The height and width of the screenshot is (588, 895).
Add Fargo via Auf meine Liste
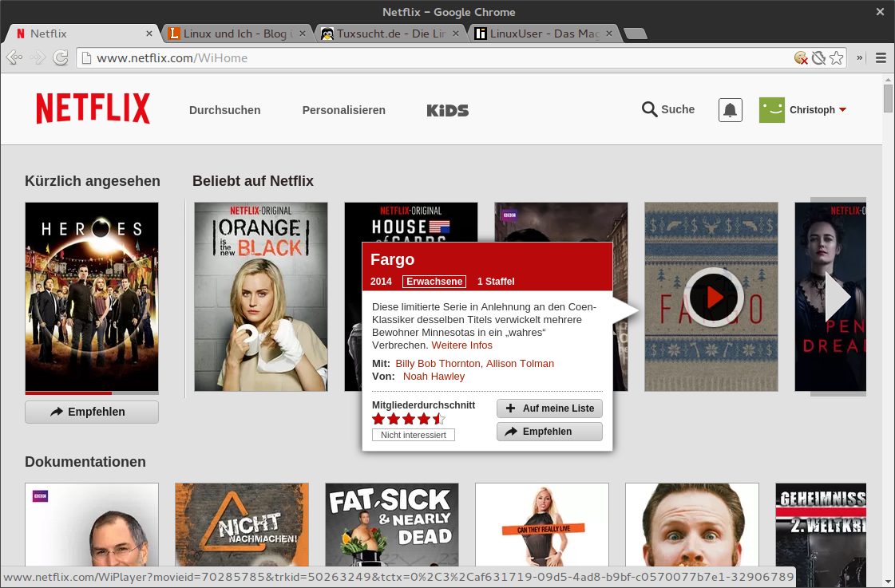click(x=549, y=408)
